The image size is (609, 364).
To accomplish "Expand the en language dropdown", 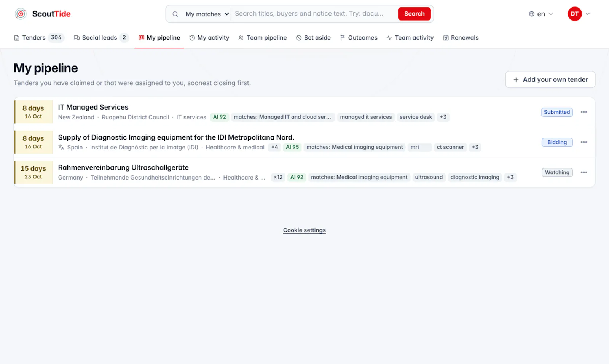I will point(541,14).
